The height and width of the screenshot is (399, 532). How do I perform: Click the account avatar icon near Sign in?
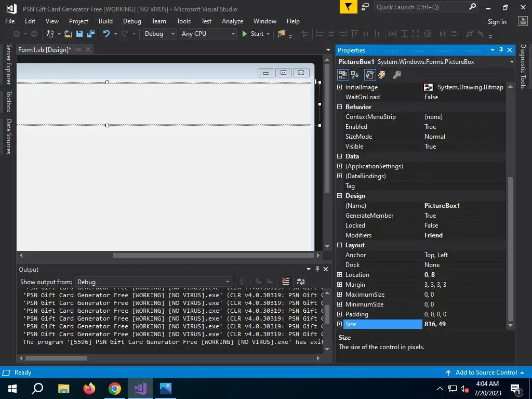tap(523, 21)
